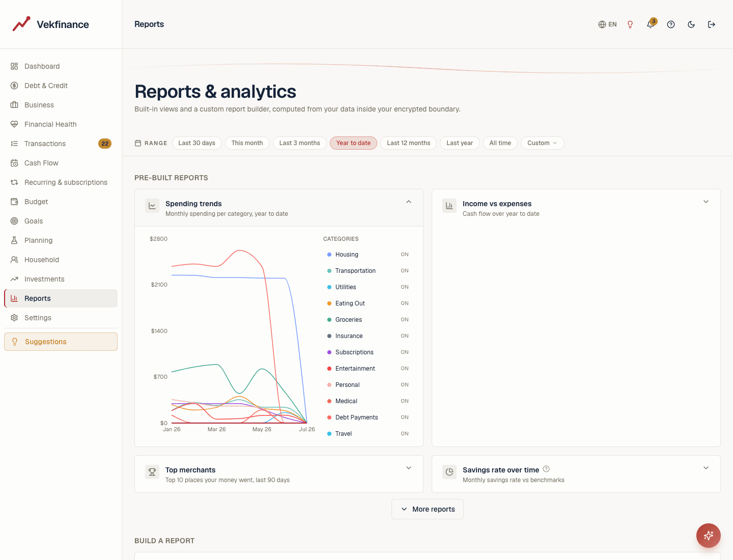Screen dimensions: 733x560
Task: Open the Suggestions button in sidebar
Action: click(61, 342)
